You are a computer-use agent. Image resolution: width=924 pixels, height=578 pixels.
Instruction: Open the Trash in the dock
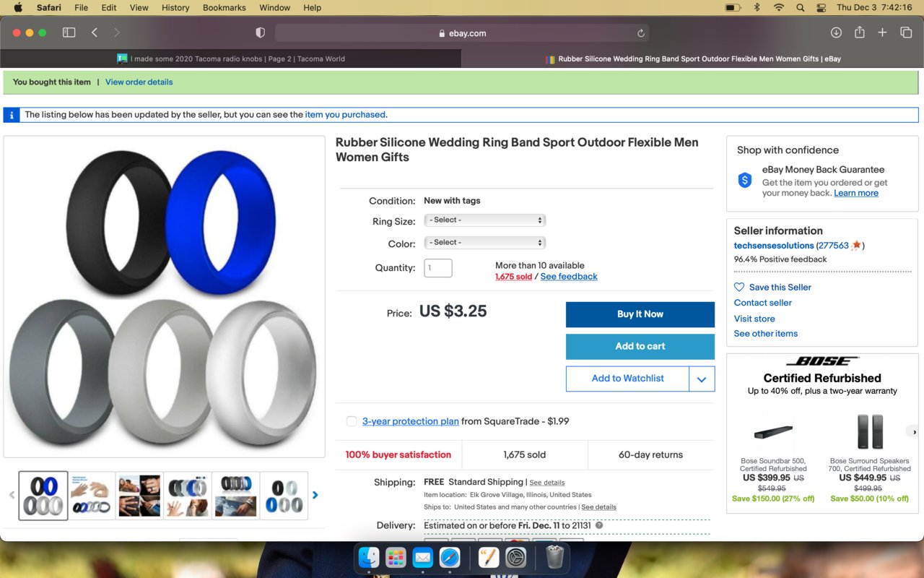click(554, 557)
